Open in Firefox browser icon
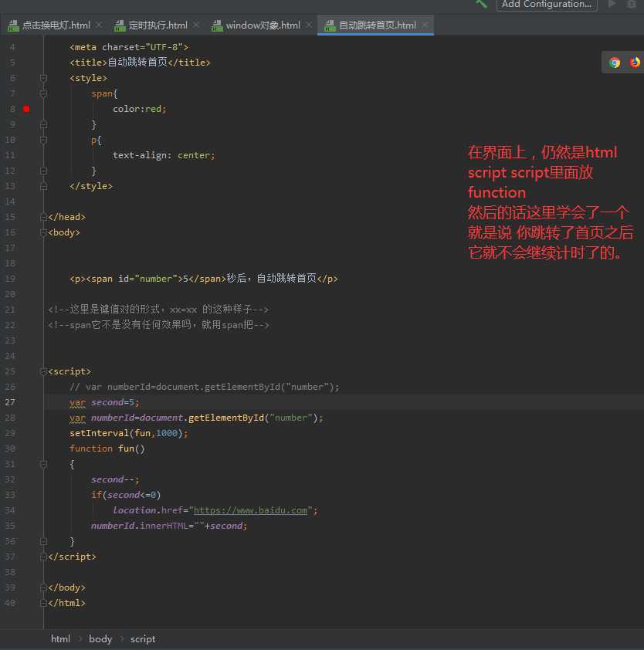Viewport: 644px width, 650px height. pos(635,63)
